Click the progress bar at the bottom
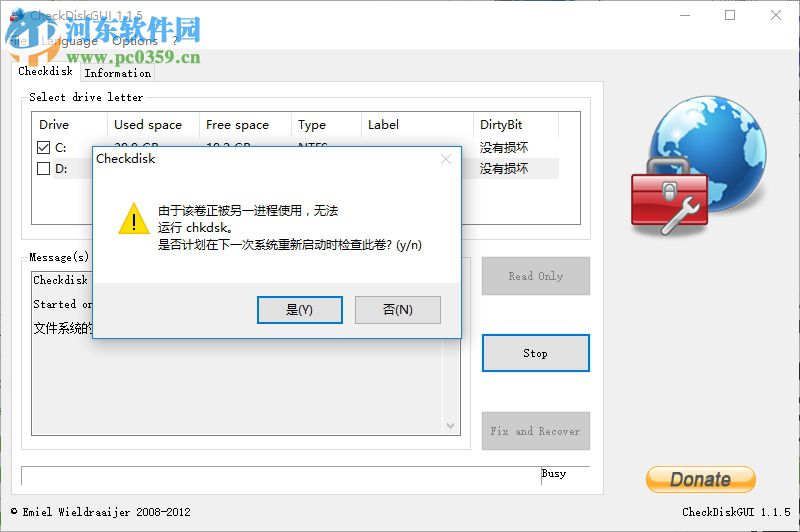Image resolution: width=800 pixels, height=532 pixels. pyautogui.click(x=281, y=475)
